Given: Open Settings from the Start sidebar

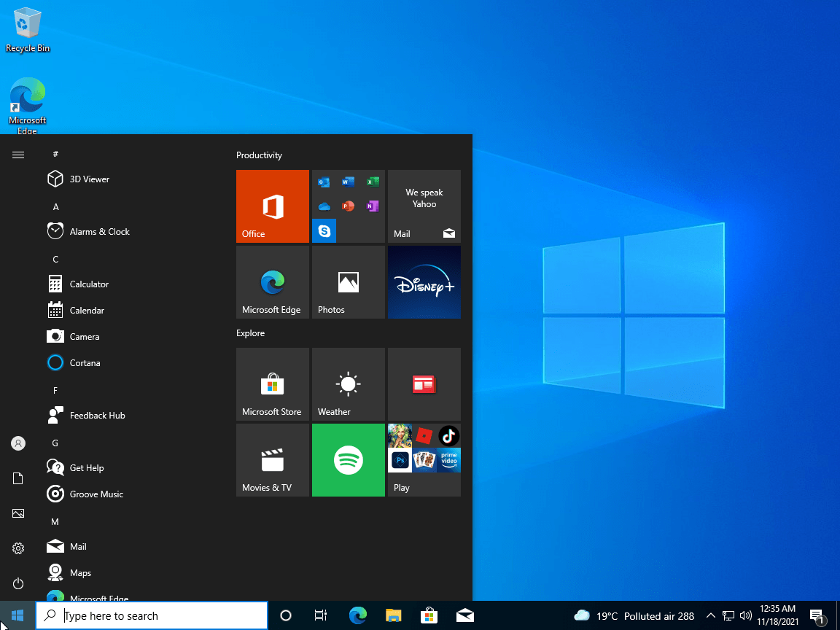Looking at the screenshot, I should pos(17,548).
